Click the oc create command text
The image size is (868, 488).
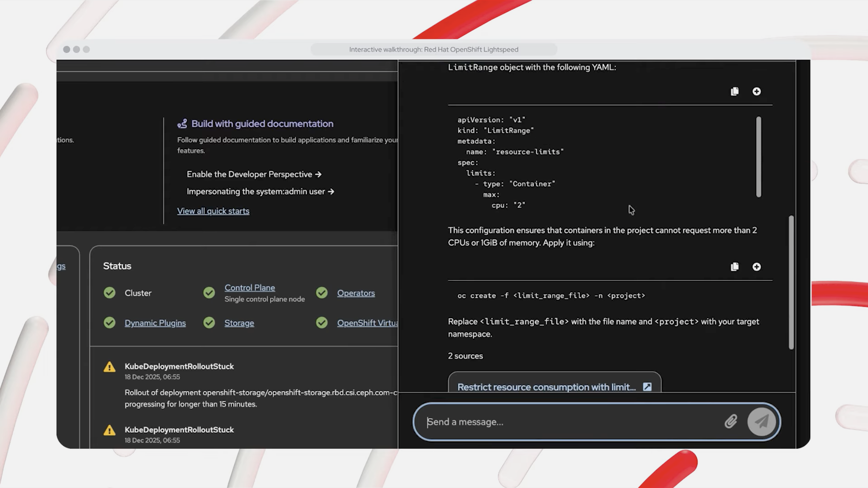(551, 296)
